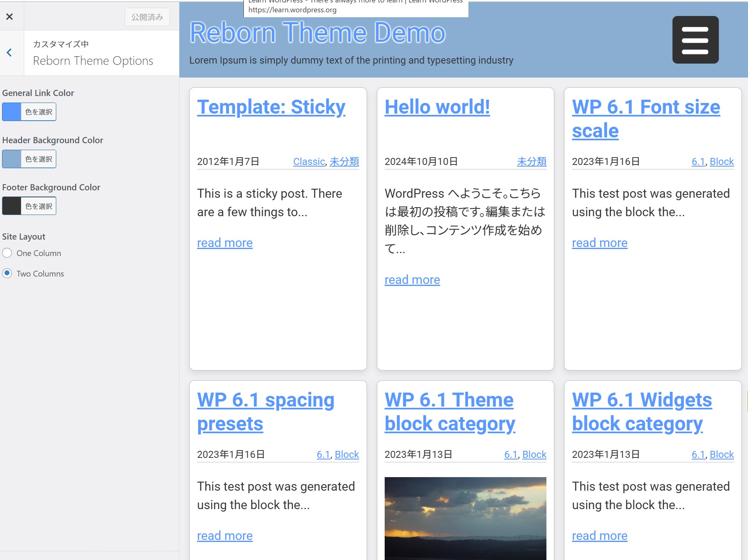Click the sunset sky featured image
The width and height of the screenshot is (748, 560).
coord(465,518)
